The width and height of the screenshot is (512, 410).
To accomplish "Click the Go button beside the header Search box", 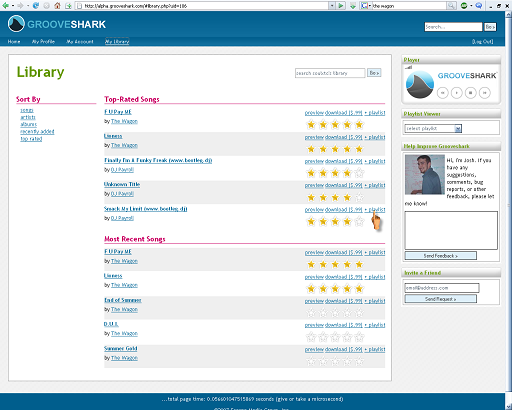I will [490, 27].
